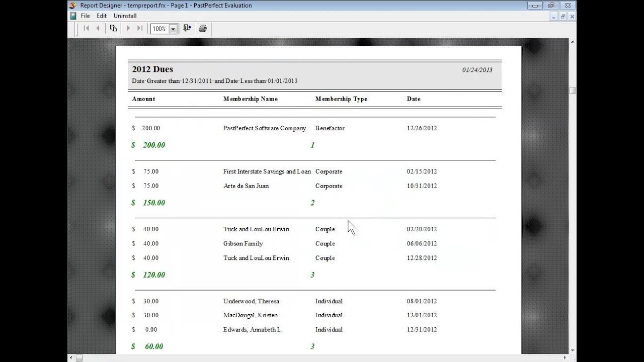The image size is (644, 362).
Task: Click the date 12/28/2012
Action: coord(422,258)
